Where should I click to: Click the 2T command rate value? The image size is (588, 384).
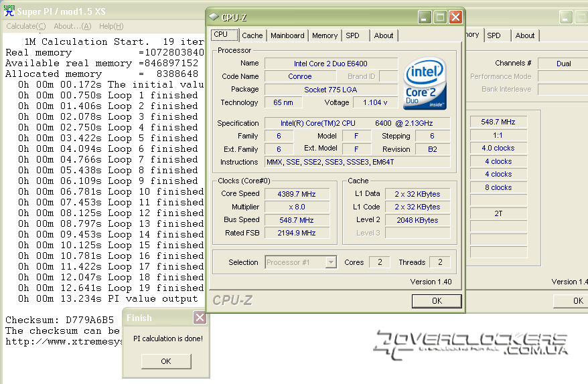click(x=498, y=213)
